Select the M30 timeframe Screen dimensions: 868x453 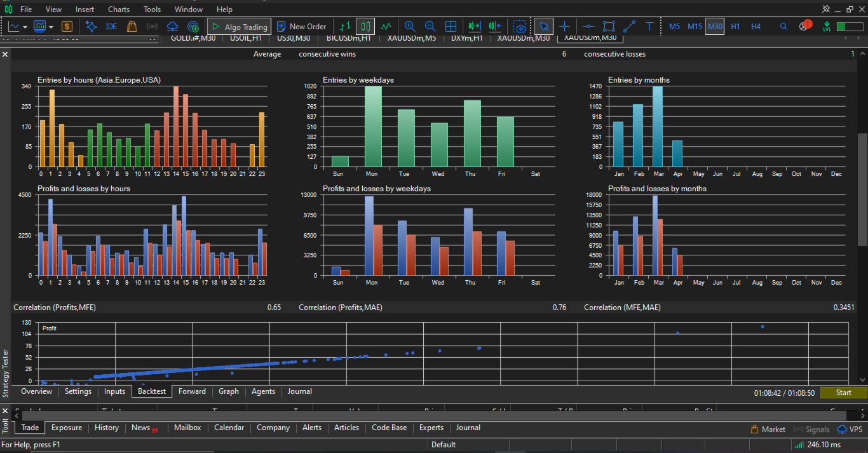pos(715,27)
